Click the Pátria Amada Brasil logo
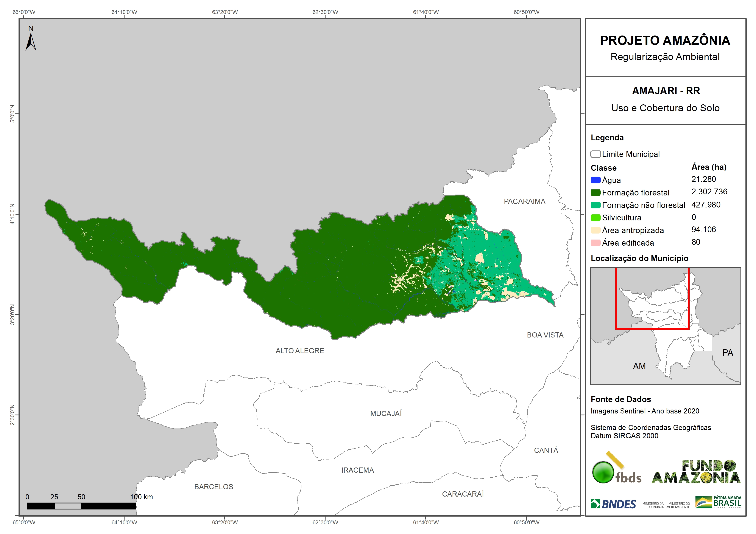756x534 pixels. (719, 502)
